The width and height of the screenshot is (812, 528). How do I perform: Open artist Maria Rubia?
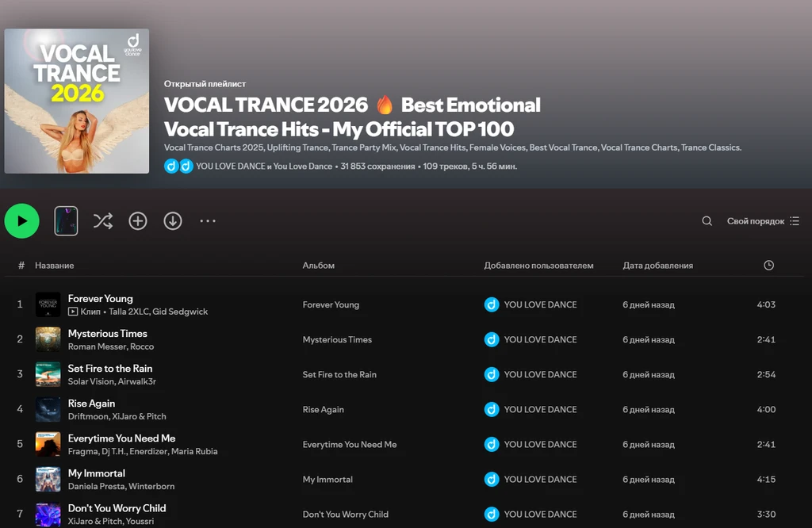pyautogui.click(x=194, y=451)
